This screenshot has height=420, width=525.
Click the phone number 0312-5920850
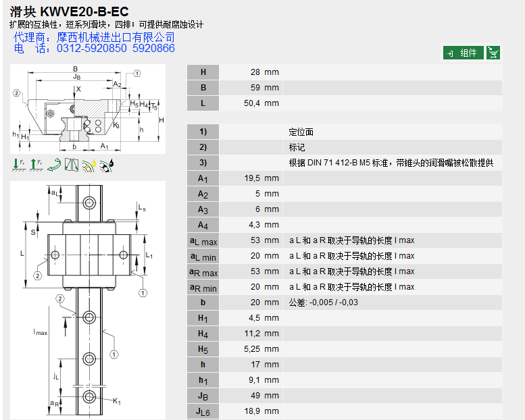click(92, 49)
